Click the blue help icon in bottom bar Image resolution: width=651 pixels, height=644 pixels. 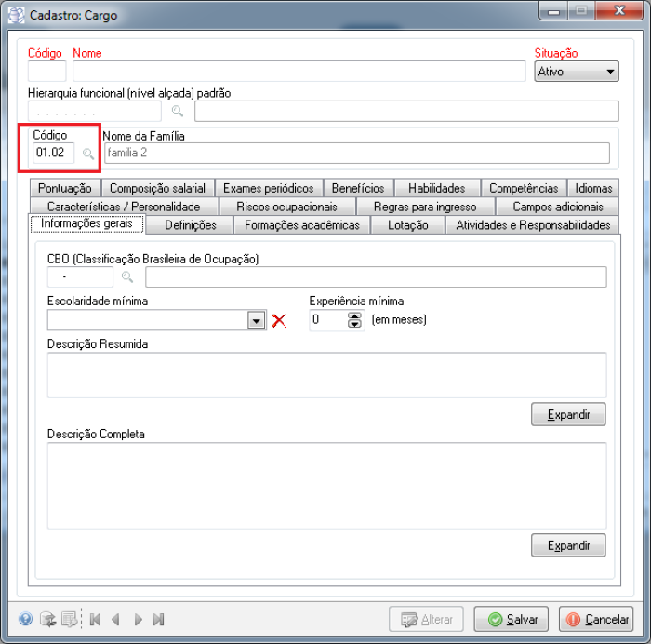click(25, 619)
